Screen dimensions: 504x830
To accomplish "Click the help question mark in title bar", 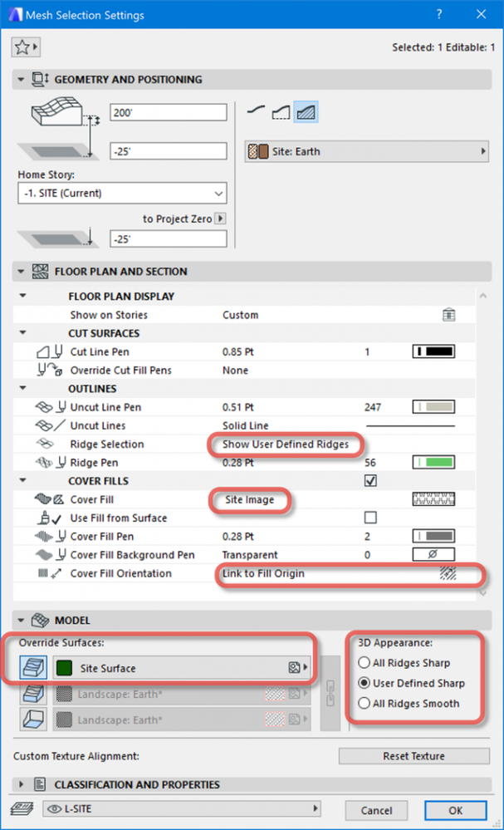I will click(x=439, y=14).
